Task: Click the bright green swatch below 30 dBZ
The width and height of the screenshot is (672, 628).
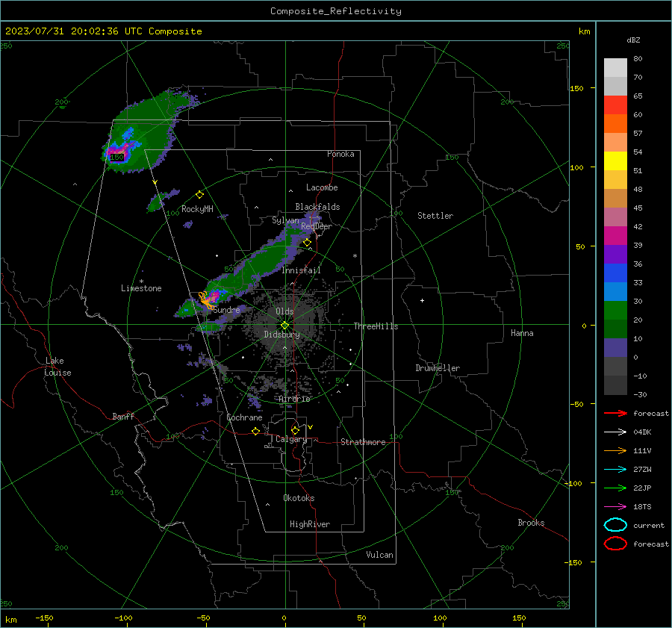Action: [615, 311]
